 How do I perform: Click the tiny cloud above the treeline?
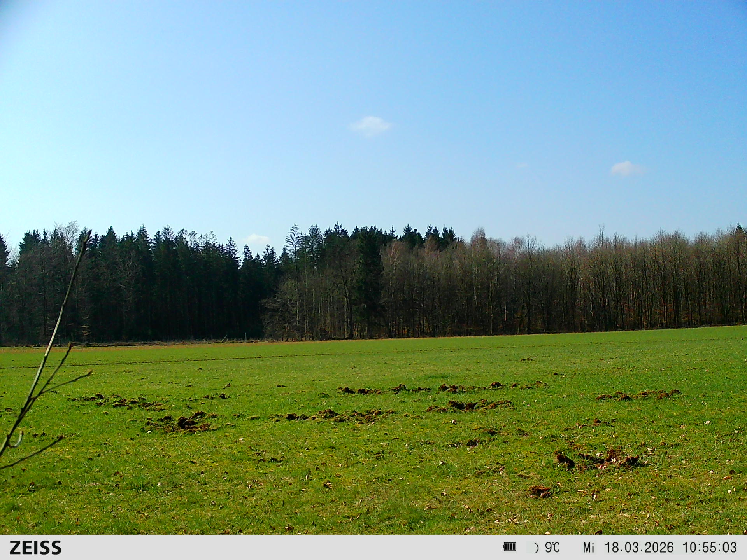click(x=256, y=239)
